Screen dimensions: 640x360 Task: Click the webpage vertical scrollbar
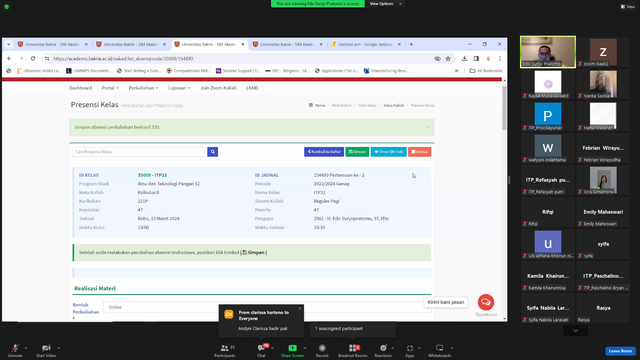pyautogui.click(x=504, y=109)
